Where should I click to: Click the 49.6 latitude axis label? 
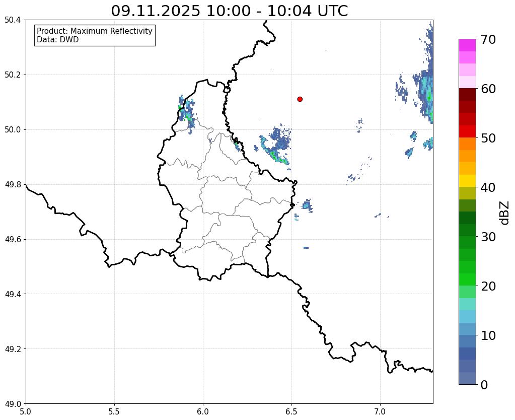click(x=13, y=239)
